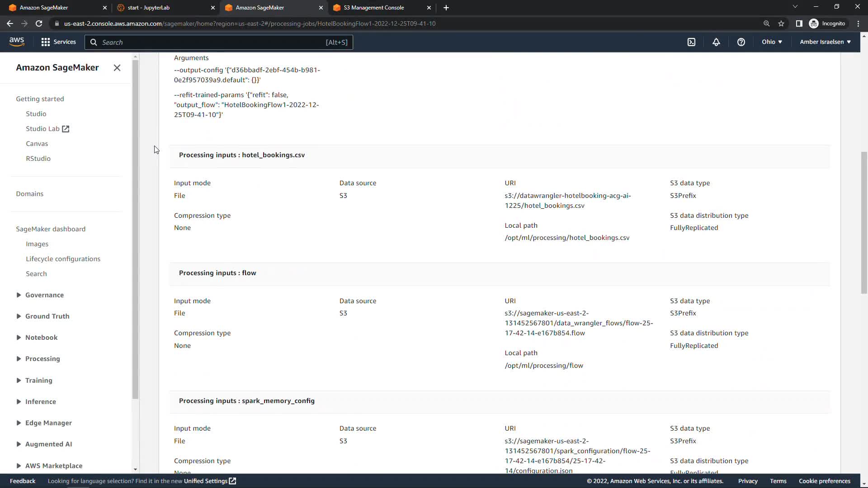The height and width of the screenshot is (488, 868).
Task: Open Studio Lab external link
Action: coord(47,129)
